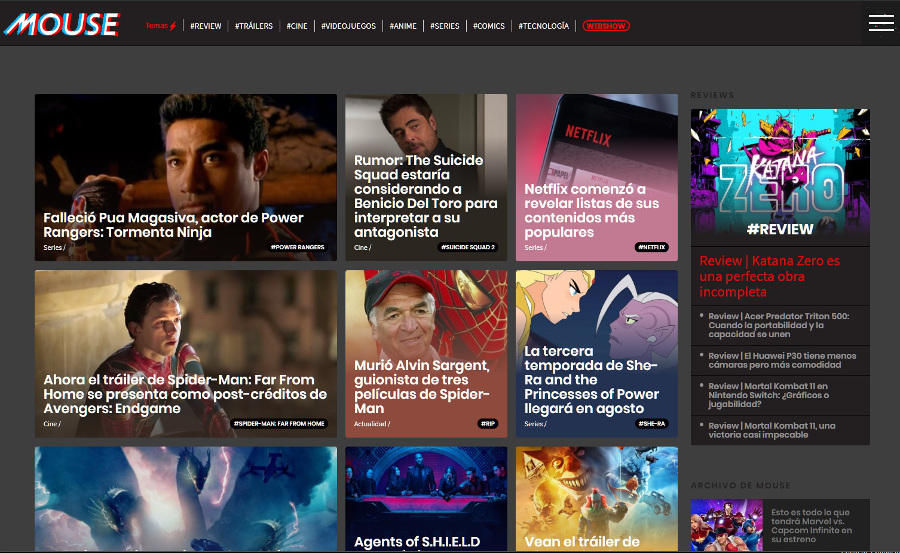
Task: Open the #SERIES section
Action: pos(445,26)
